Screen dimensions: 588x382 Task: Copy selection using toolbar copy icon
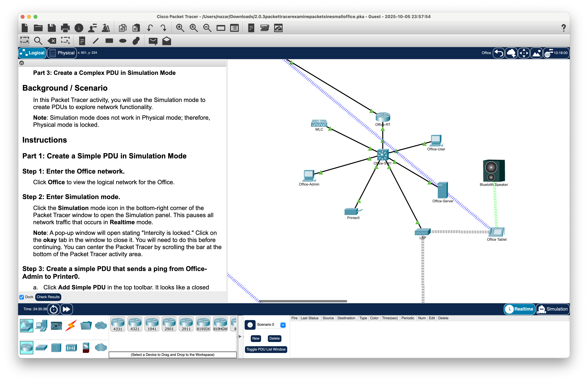122,28
